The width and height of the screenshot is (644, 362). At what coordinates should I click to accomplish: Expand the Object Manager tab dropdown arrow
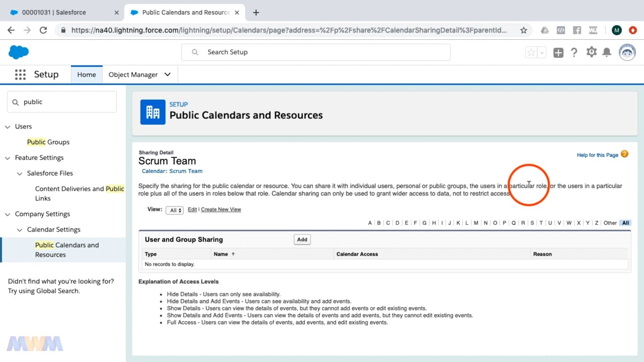[168, 74]
